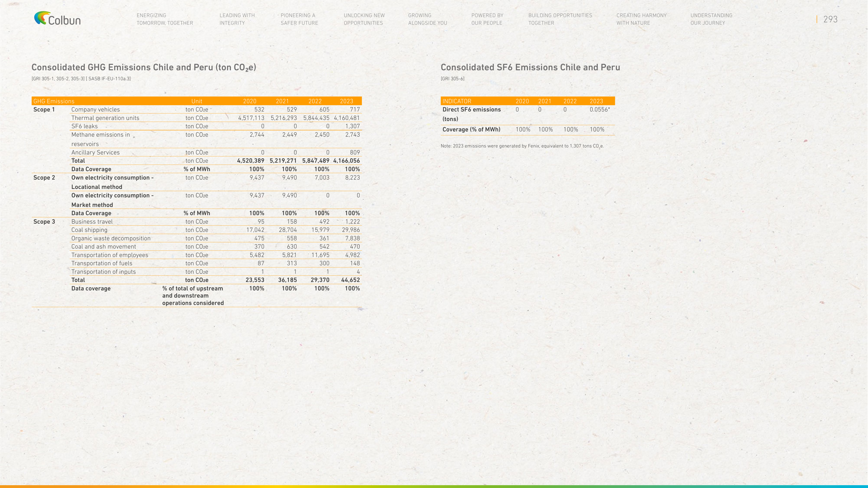Click Scope 1 total 2020 value 4,520,389
Image resolution: width=868 pixels, height=488 pixels.
[x=251, y=161]
